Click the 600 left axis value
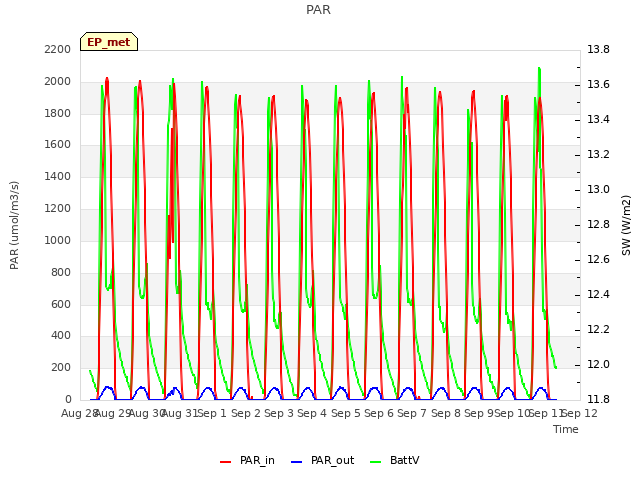The height and width of the screenshot is (480, 640). (61, 304)
